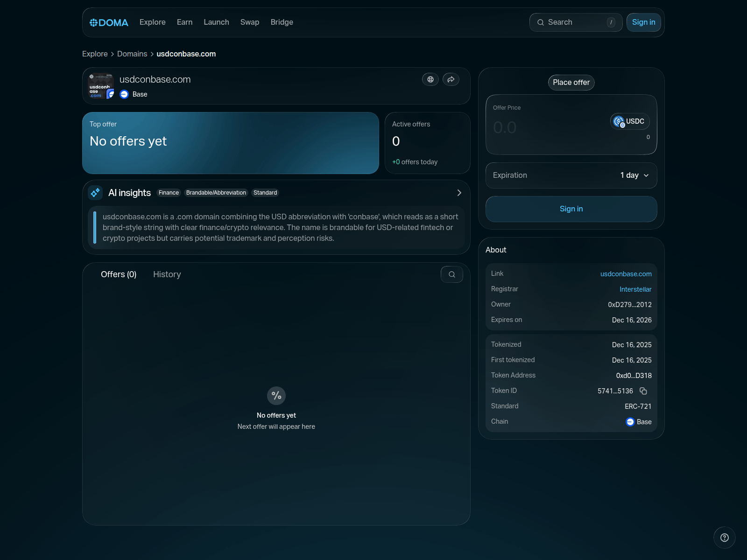
Task: Select the Offers (0) tab
Action: pos(119,274)
